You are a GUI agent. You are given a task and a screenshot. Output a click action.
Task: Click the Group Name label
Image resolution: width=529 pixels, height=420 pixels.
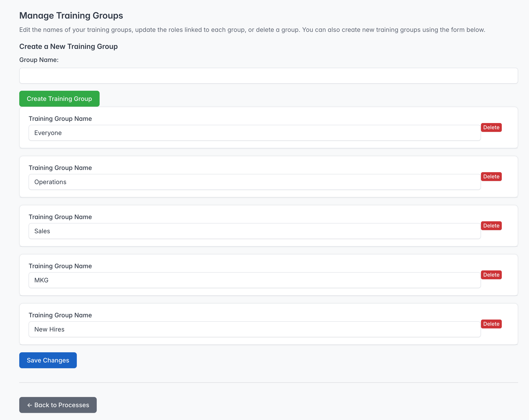click(39, 60)
